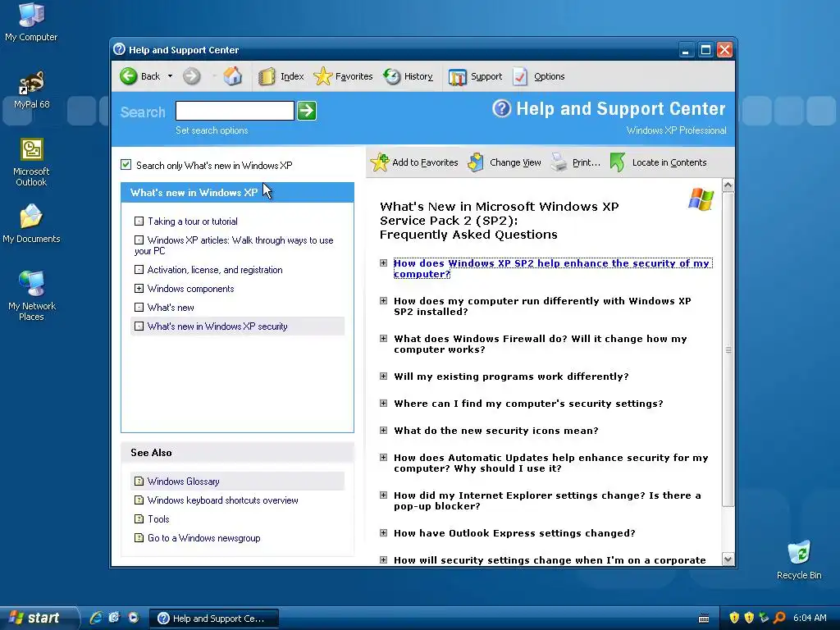
Task: Click the content pane scroll down arrow
Action: click(728, 559)
